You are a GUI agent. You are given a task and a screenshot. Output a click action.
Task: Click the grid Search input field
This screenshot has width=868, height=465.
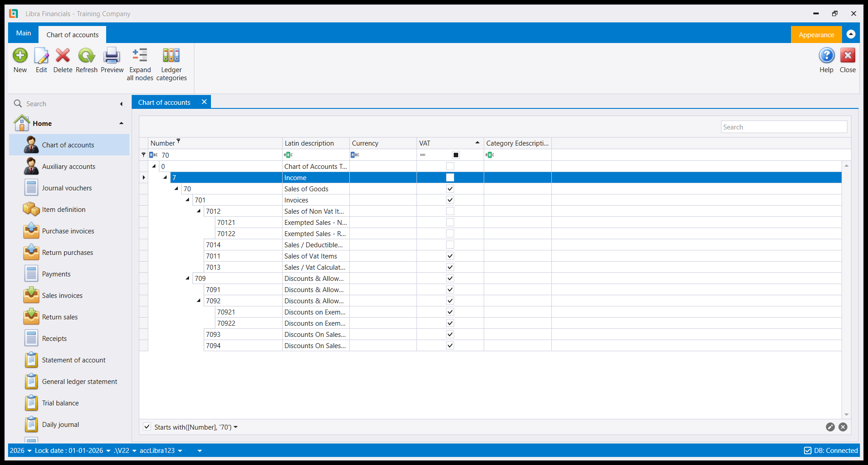click(x=784, y=127)
